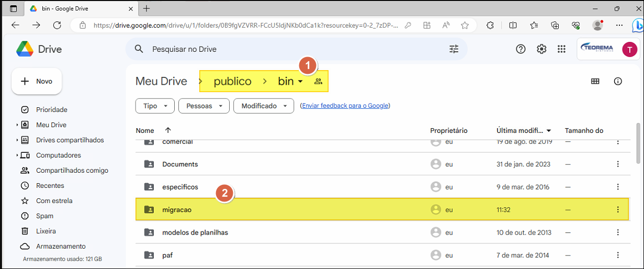Click the read aloud icon in address bar
The height and width of the screenshot is (269, 644).
tap(446, 25)
